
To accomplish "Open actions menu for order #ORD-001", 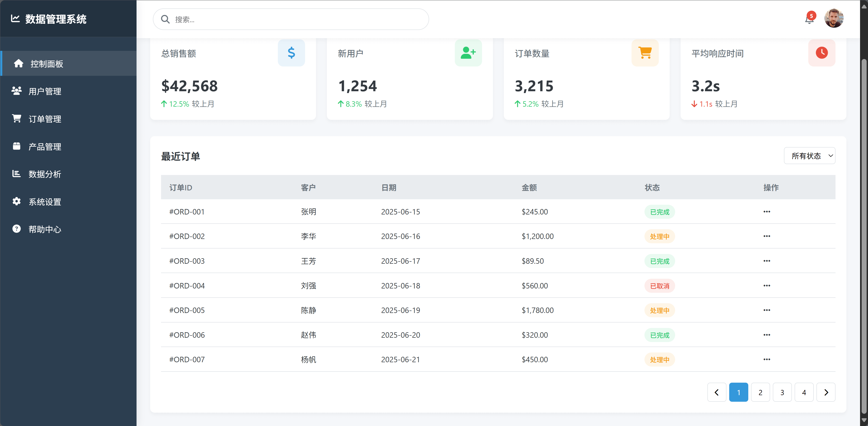I will 767,212.
